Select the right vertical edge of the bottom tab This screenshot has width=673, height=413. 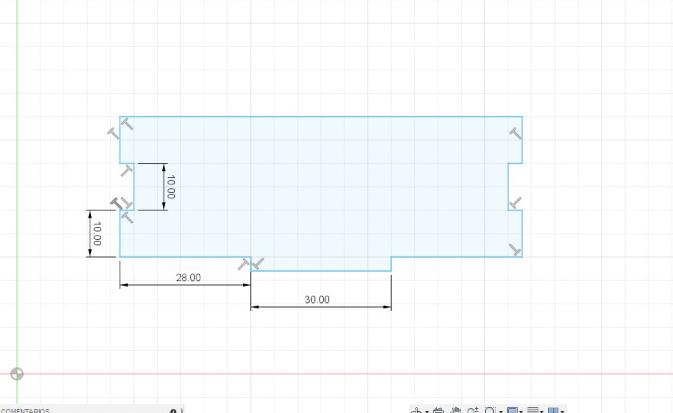click(391, 264)
